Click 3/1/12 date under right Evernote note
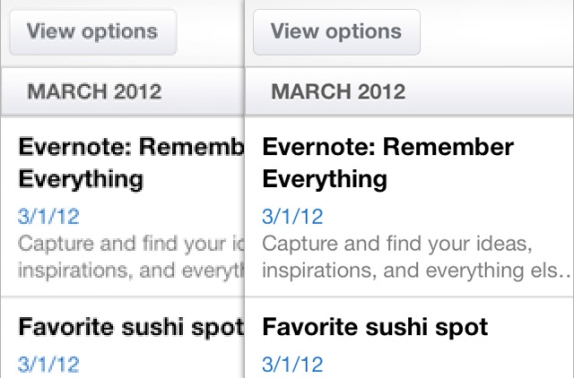The height and width of the screenshot is (378, 574). [x=292, y=216]
